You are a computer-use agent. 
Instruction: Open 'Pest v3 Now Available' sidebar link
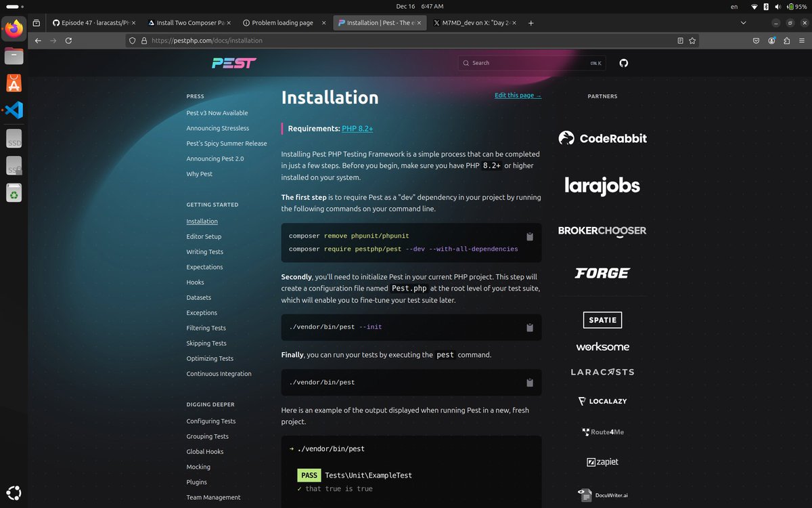[x=217, y=113]
